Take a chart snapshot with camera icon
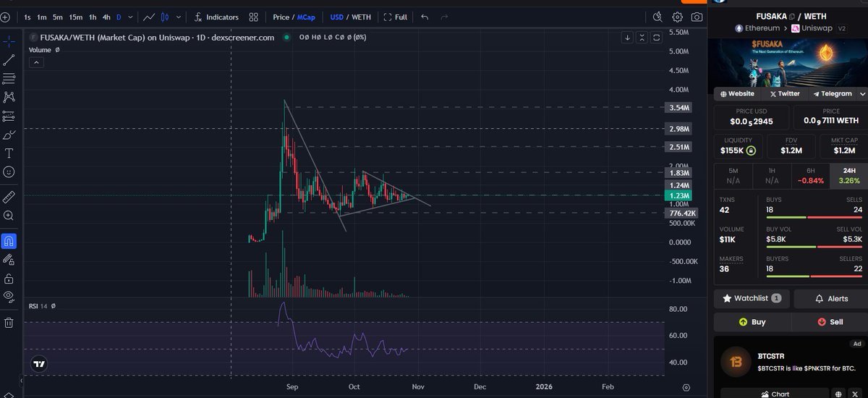 (697, 17)
